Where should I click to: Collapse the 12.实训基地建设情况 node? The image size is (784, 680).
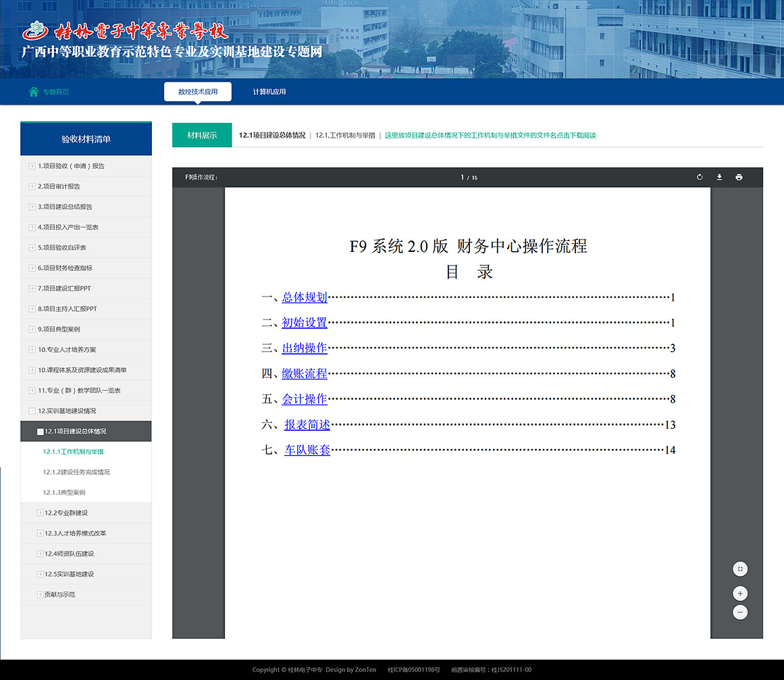(32, 411)
